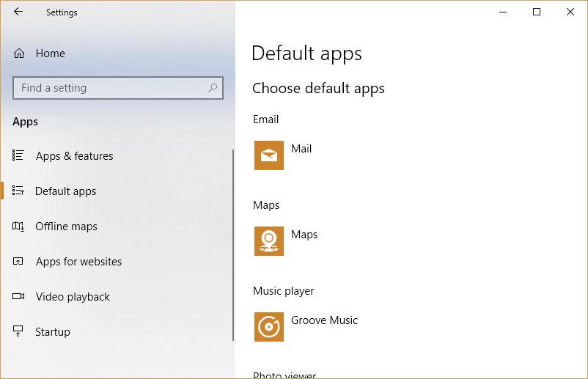Click the Choose default apps heading
Viewport: 588px width, 379px height.
click(318, 89)
